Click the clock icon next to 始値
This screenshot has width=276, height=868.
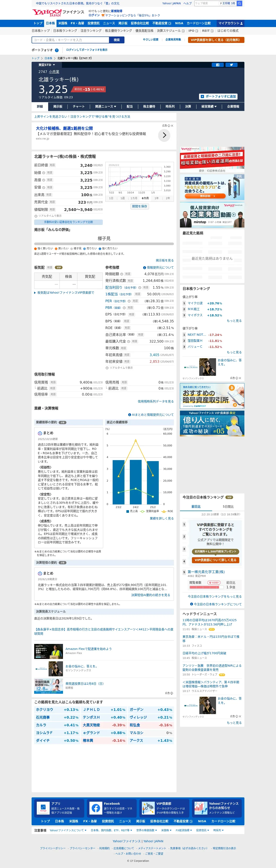[x=43, y=173]
